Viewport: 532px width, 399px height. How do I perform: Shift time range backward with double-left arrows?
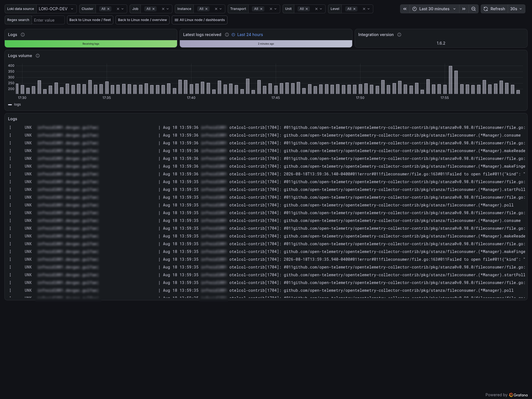(x=405, y=9)
